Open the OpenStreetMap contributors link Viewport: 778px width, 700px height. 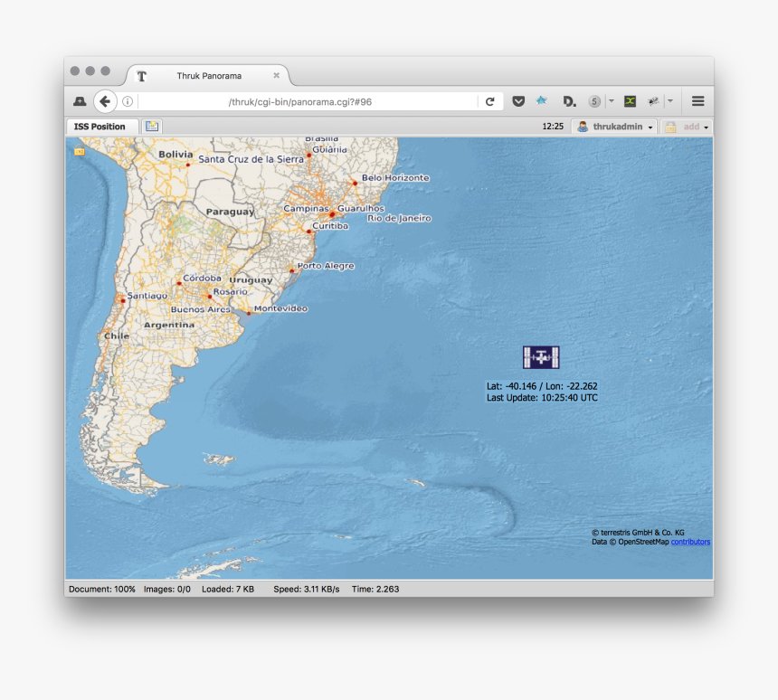click(x=690, y=541)
